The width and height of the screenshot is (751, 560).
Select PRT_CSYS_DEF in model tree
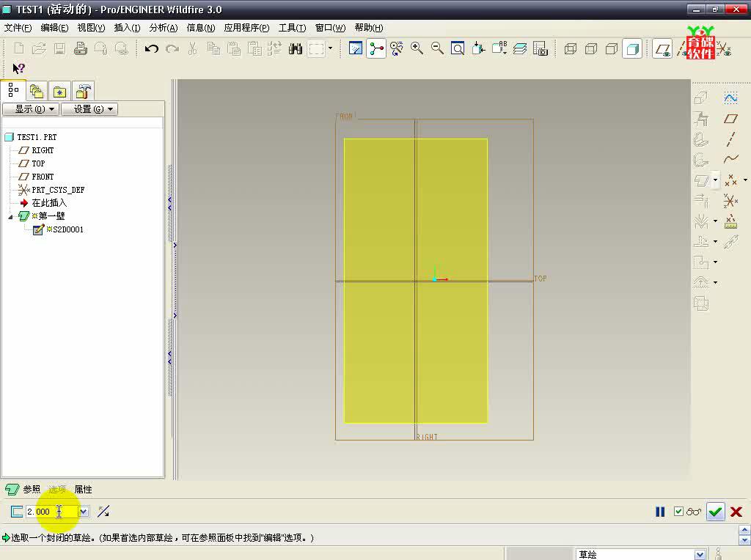58,190
